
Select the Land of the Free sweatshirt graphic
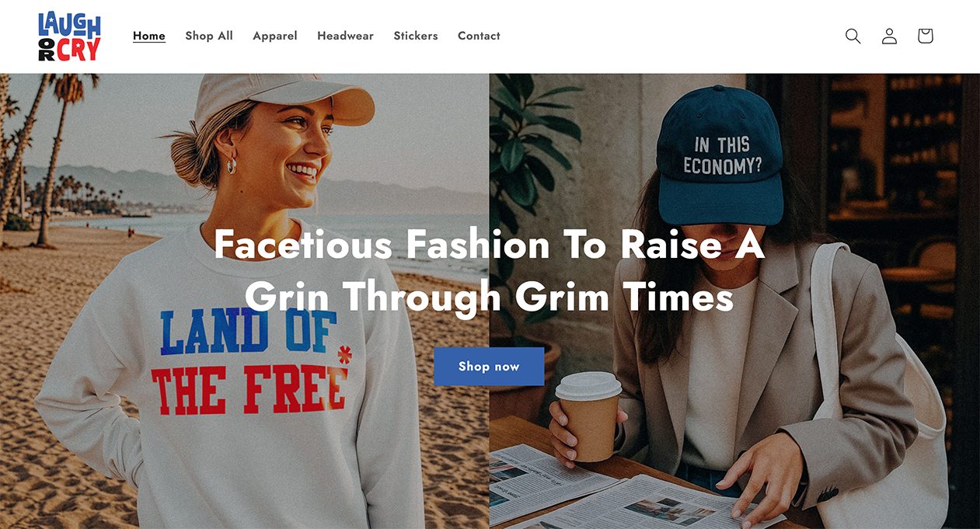249,362
